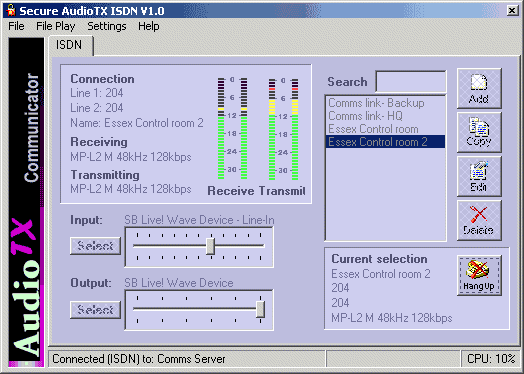Click the Receive level meter
Screen dimensions: 524x374
(233, 129)
